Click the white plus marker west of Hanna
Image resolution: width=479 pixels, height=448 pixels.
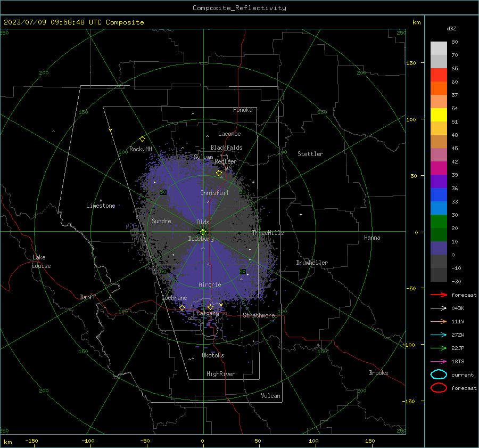pos(301,214)
